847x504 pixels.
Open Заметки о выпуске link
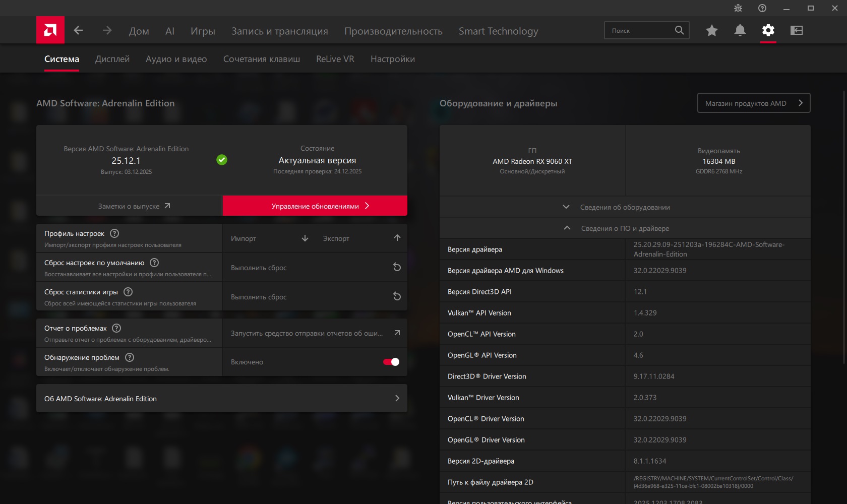(129, 206)
